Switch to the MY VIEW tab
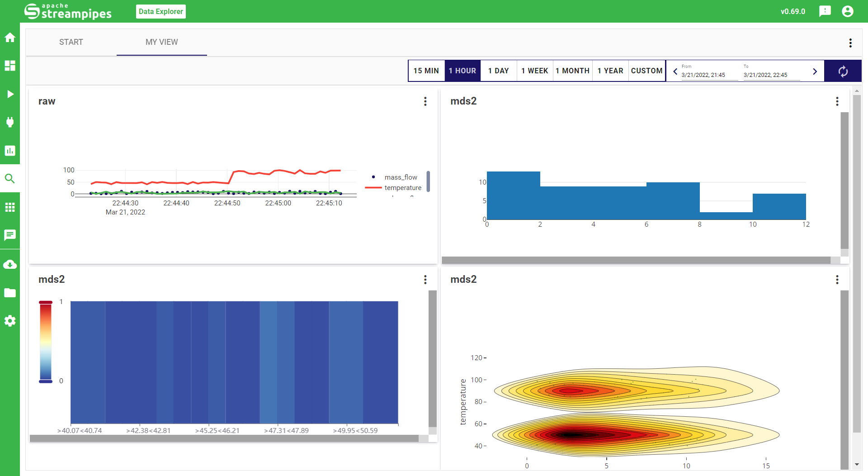The width and height of the screenshot is (868, 476). pyautogui.click(x=161, y=42)
